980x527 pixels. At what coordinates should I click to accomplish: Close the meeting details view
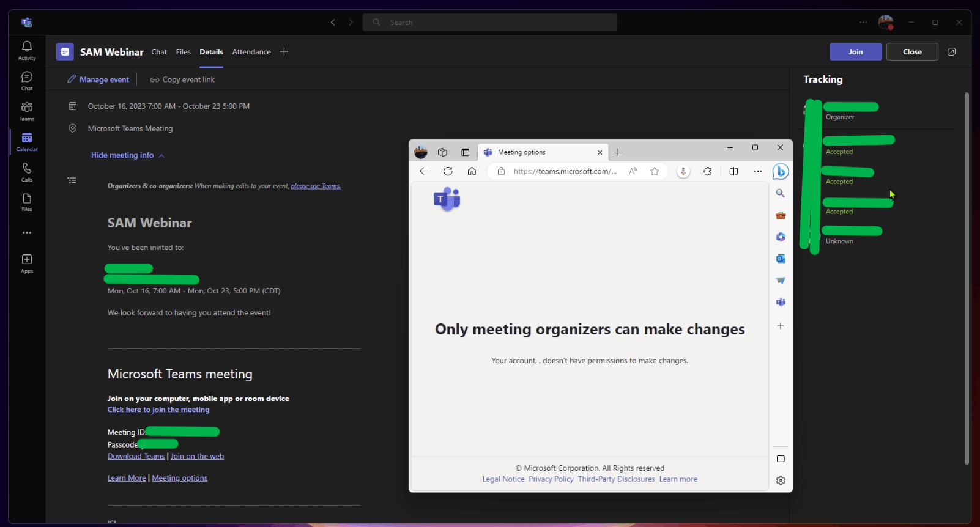(912, 52)
